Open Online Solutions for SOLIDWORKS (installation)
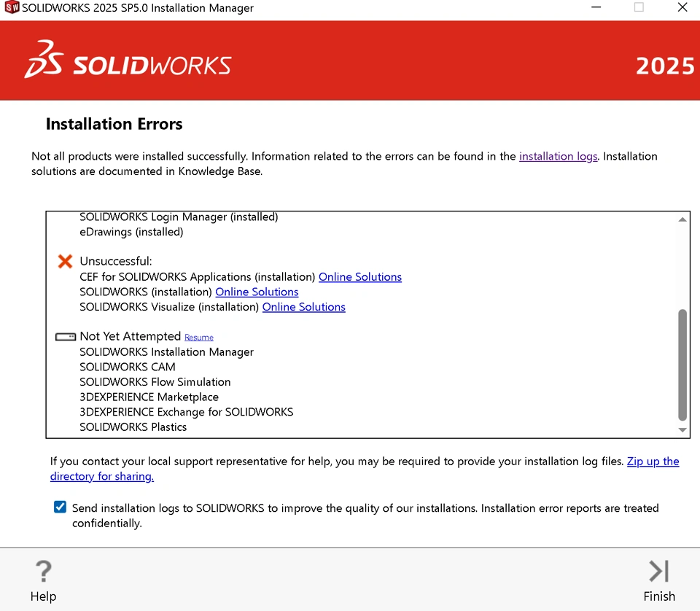This screenshot has width=700, height=611. (x=257, y=292)
